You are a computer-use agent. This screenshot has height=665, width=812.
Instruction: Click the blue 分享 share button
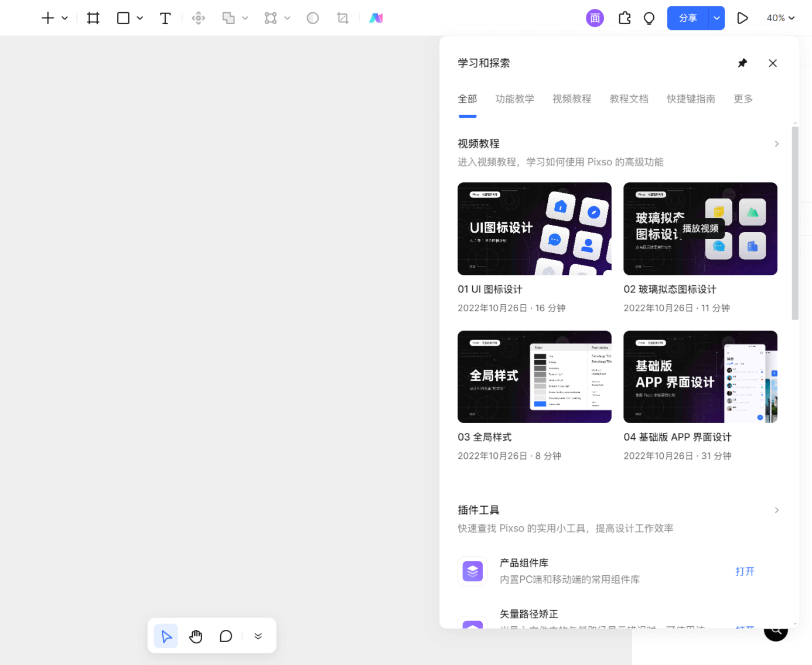tap(688, 18)
